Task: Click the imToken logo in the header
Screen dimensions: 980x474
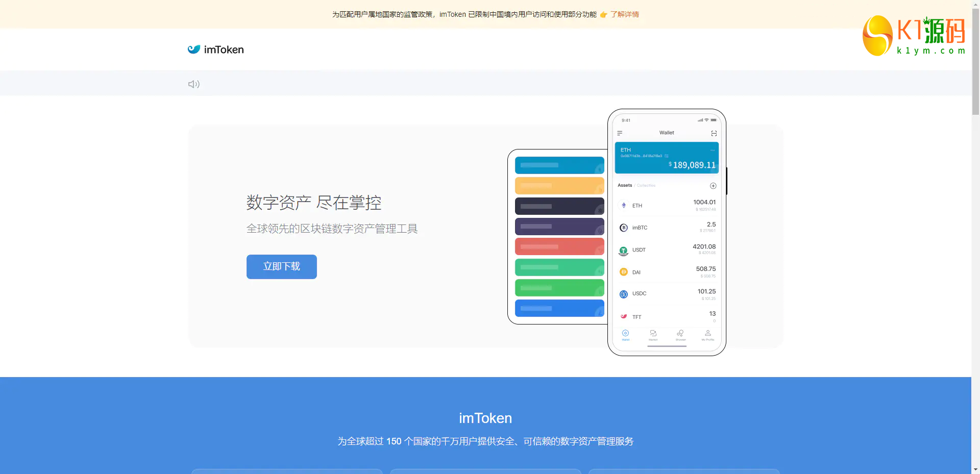Action: (215, 49)
